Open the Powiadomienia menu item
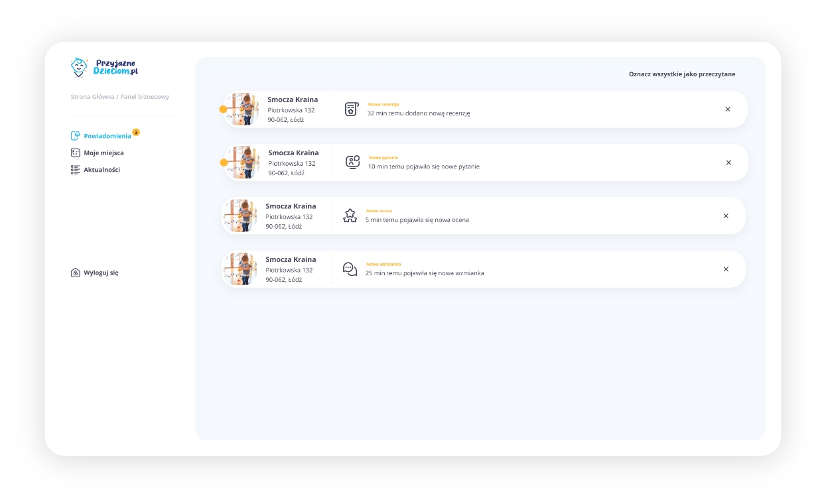This screenshot has width=826, height=504. pyautogui.click(x=107, y=136)
